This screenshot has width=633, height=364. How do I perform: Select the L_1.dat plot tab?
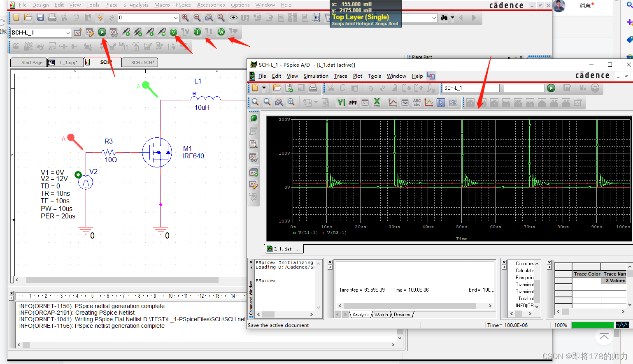284,249
